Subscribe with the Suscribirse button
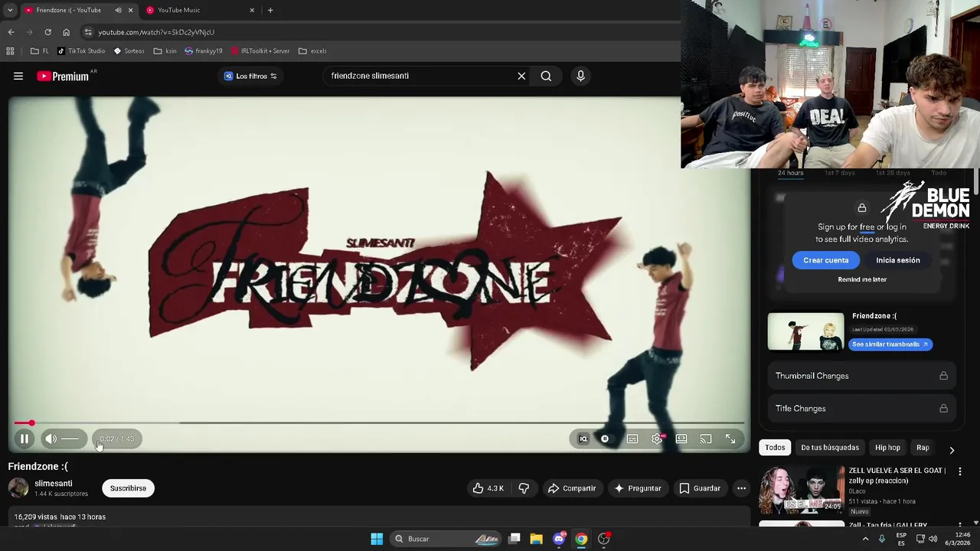Image resolution: width=980 pixels, height=551 pixels. pos(128,488)
